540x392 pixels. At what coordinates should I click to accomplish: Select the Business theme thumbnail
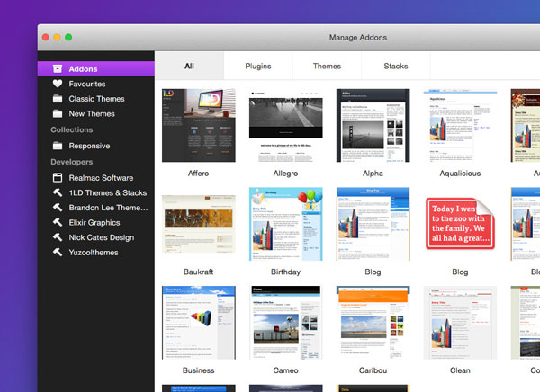[199, 323]
